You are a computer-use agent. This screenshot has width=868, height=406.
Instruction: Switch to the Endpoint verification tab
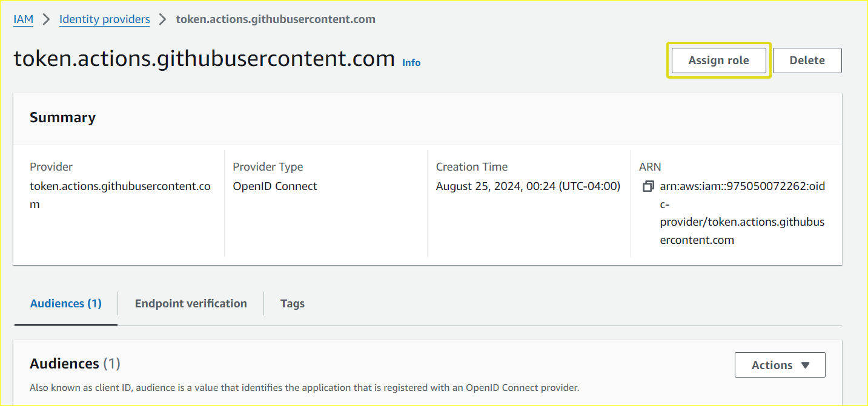pos(191,303)
